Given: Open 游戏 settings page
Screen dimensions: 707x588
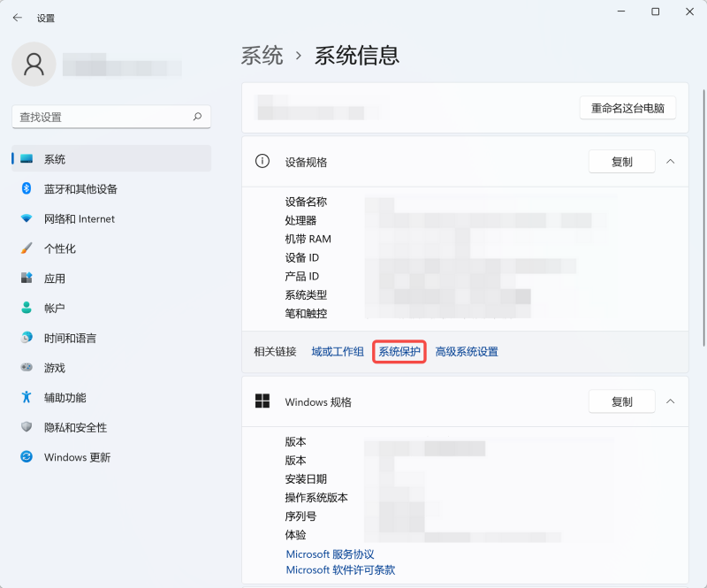Looking at the screenshot, I should coord(111,367).
